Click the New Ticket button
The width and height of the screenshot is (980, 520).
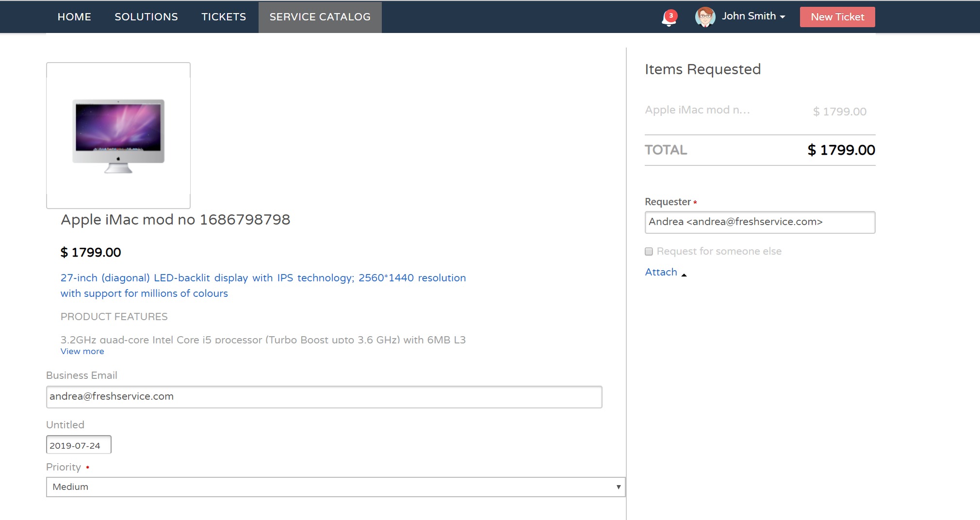point(837,17)
